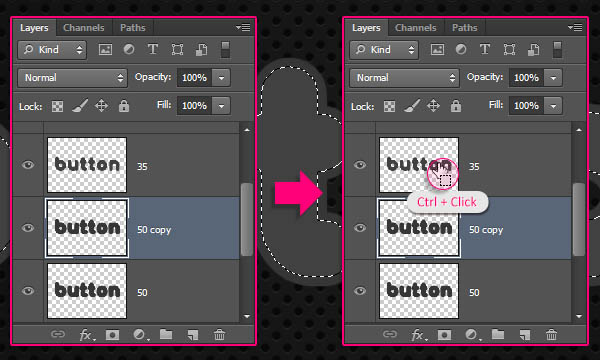Filter pixel layers in right Layers panel
Viewport: 600px width, 360px height.
pyautogui.click(x=437, y=49)
